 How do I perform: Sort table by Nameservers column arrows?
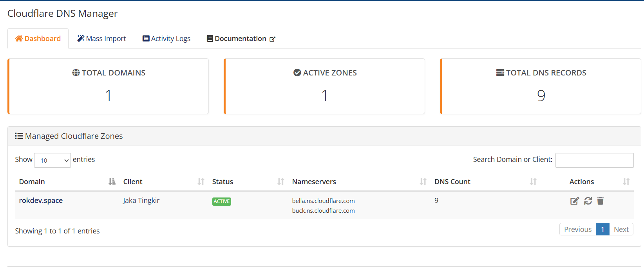pos(423,181)
